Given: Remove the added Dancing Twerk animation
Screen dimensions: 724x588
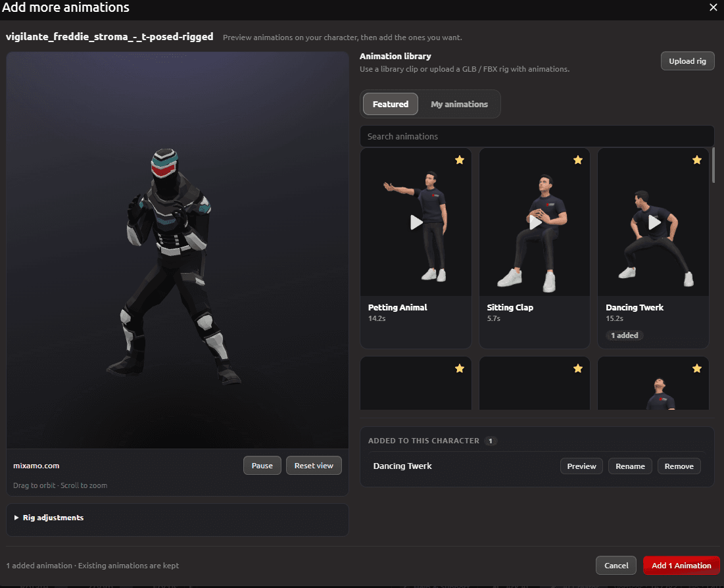Looking at the screenshot, I should click(679, 466).
